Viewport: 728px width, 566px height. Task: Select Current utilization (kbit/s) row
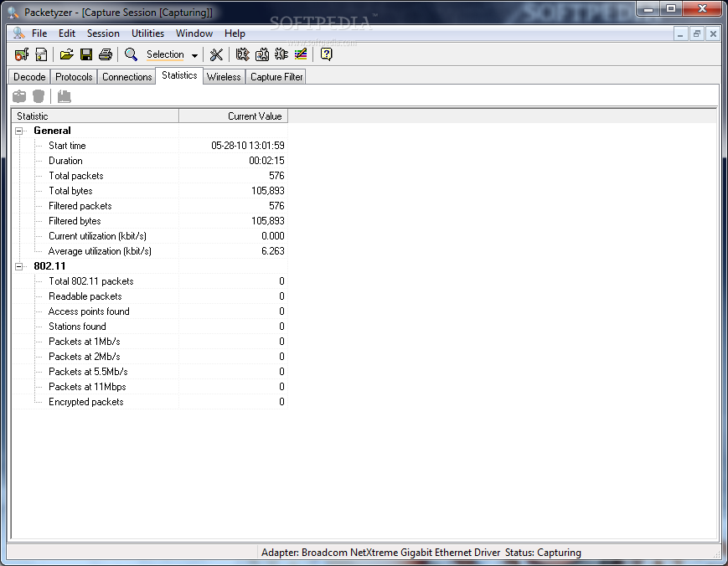point(149,236)
